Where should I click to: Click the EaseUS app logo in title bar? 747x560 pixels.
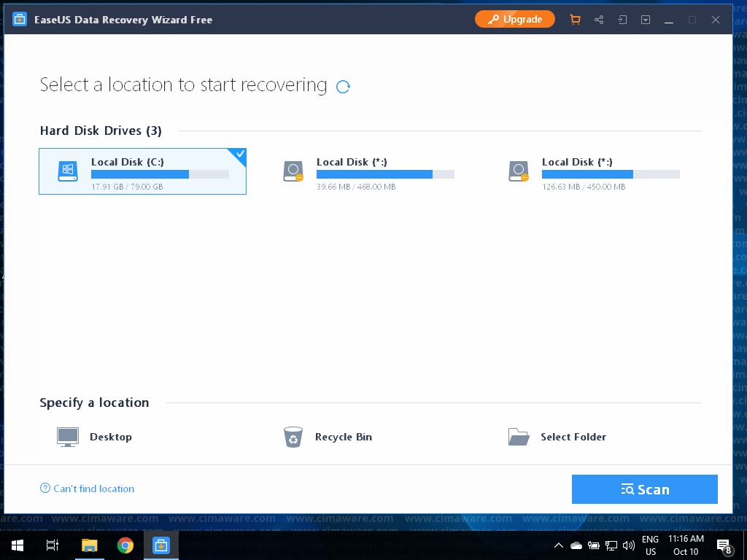tap(20, 20)
